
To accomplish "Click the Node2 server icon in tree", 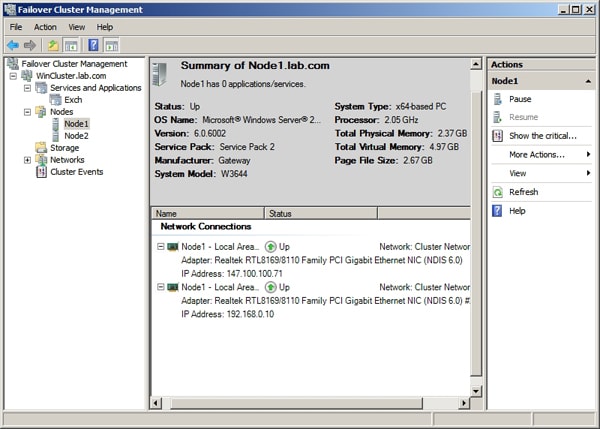I will pos(56,136).
